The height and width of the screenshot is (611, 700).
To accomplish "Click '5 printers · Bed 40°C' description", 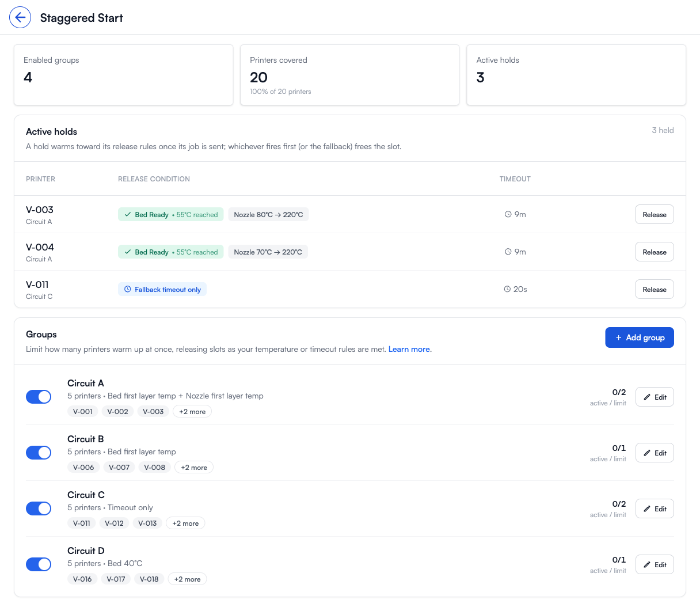I will (x=105, y=563).
